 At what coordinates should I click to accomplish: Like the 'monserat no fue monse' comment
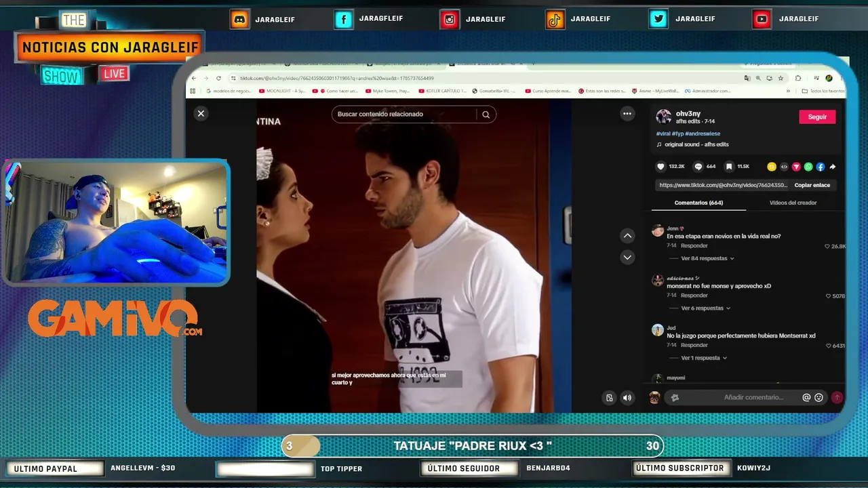[828, 296]
